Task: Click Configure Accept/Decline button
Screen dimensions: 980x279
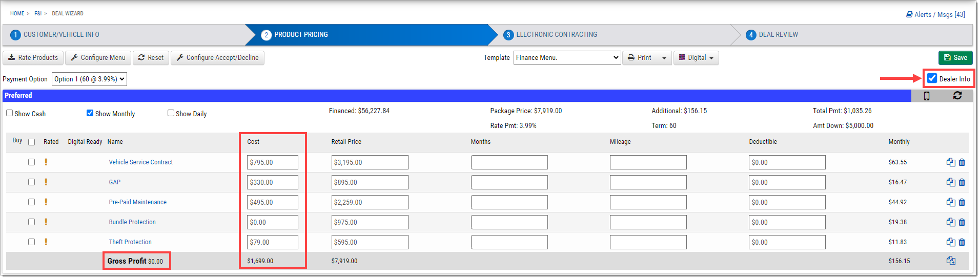Action: click(217, 58)
